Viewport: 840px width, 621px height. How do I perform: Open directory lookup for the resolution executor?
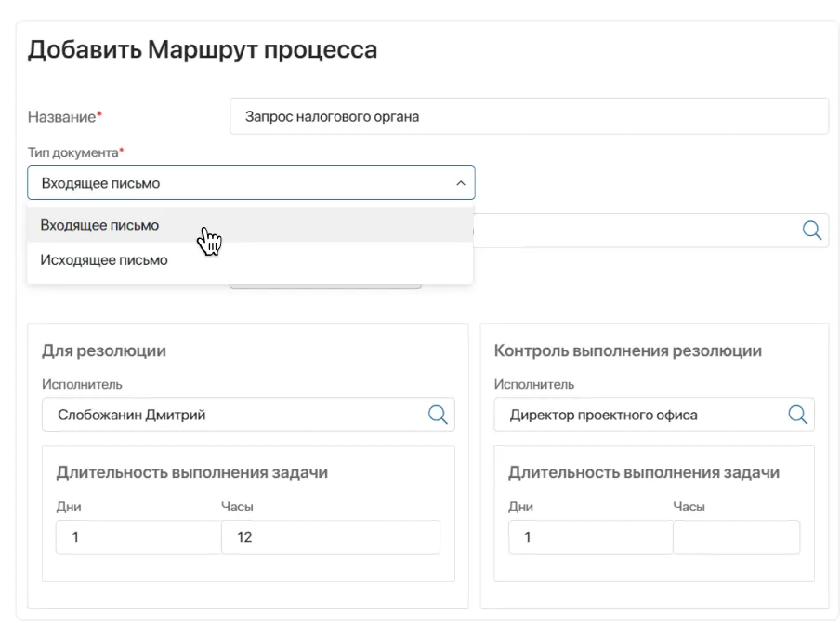coord(438,415)
